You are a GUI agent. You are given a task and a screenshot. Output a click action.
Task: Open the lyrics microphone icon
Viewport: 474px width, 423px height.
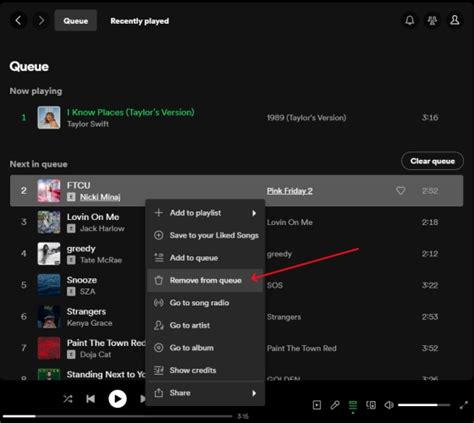335,405
